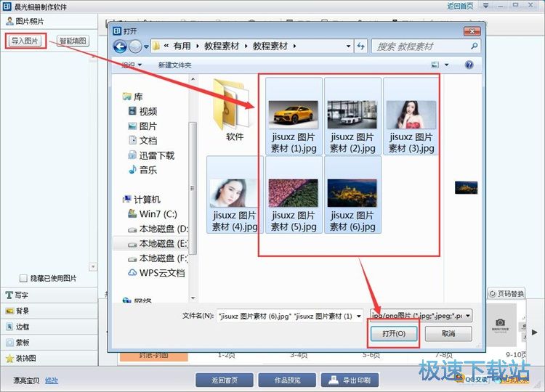Click the 取消 button

pyautogui.click(x=448, y=334)
